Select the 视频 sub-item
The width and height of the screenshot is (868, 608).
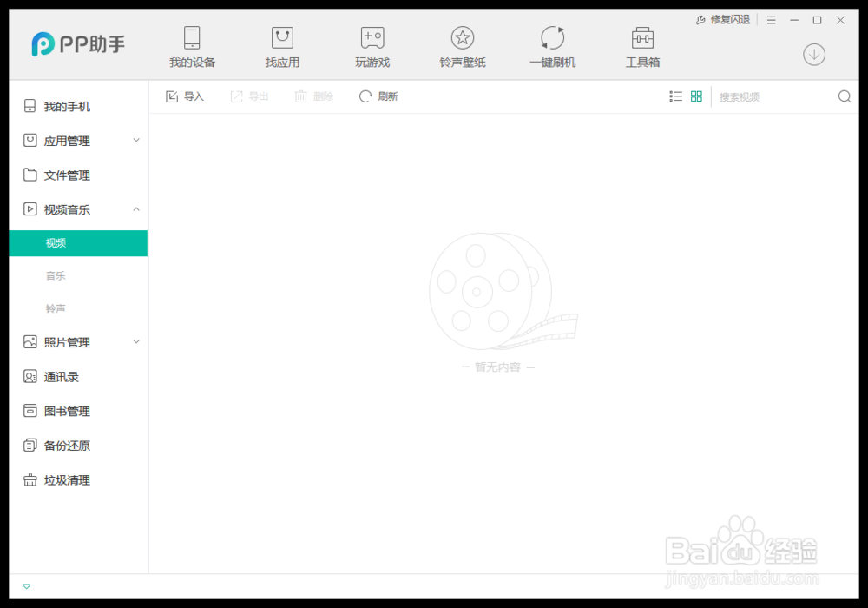pyautogui.click(x=78, y=243)
